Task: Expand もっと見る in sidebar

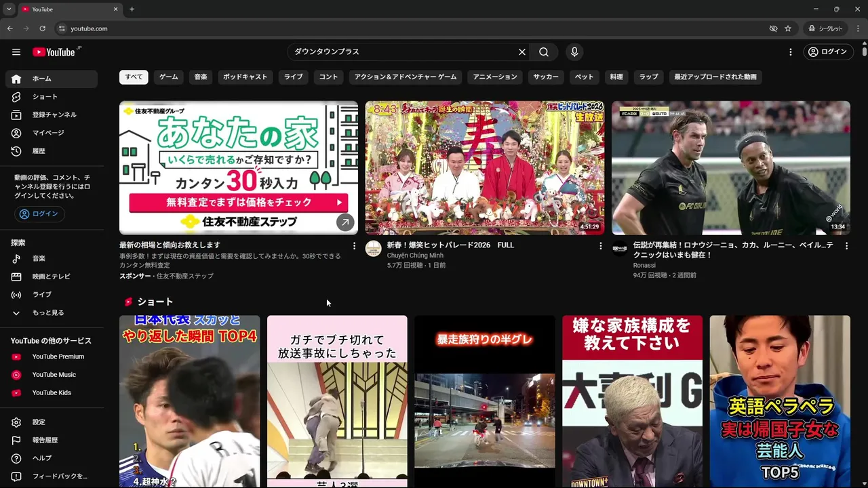Action: pyautogui.click(x=52, y=312)
